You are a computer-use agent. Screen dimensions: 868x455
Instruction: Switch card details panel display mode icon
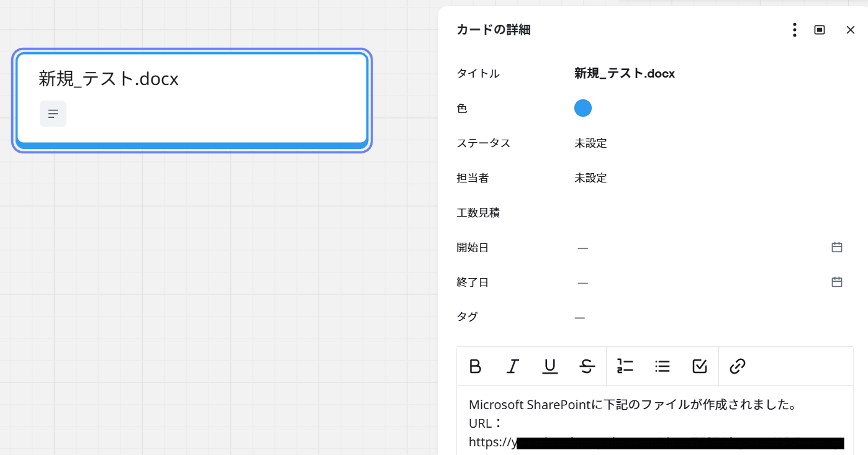820,30
